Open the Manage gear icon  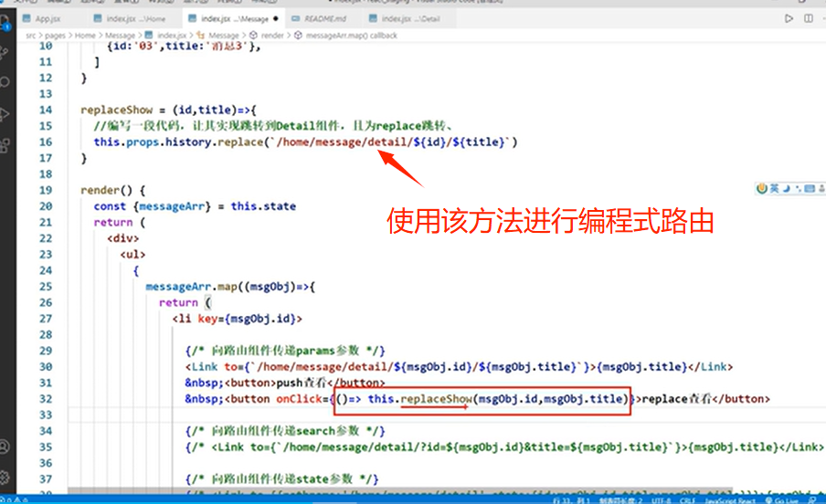tap(5, 478)
